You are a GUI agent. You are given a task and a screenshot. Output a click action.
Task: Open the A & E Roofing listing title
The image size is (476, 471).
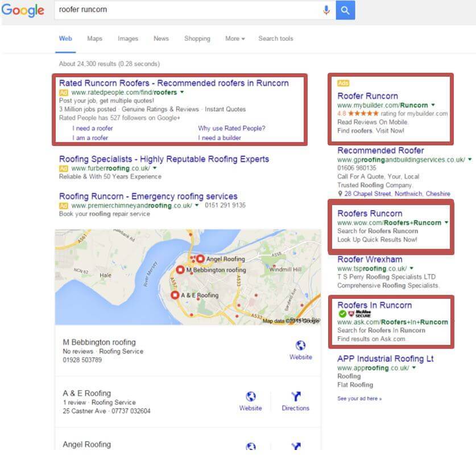86,393
